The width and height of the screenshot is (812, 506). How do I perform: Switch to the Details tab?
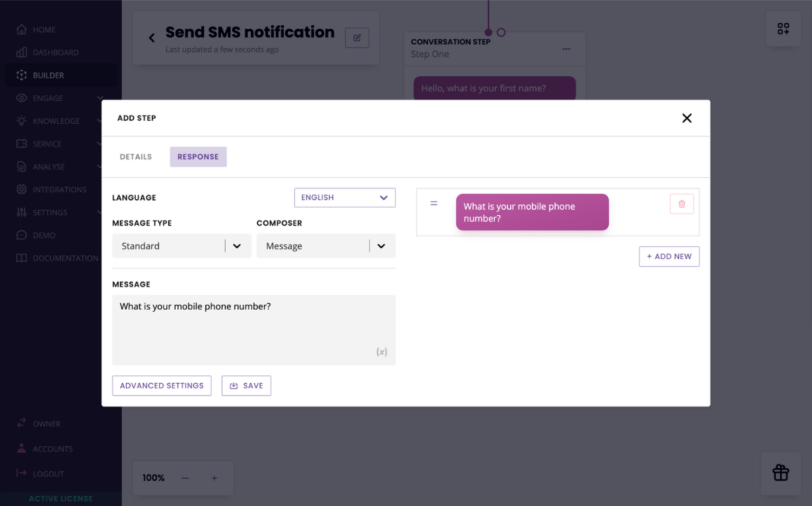coord(135,156)
